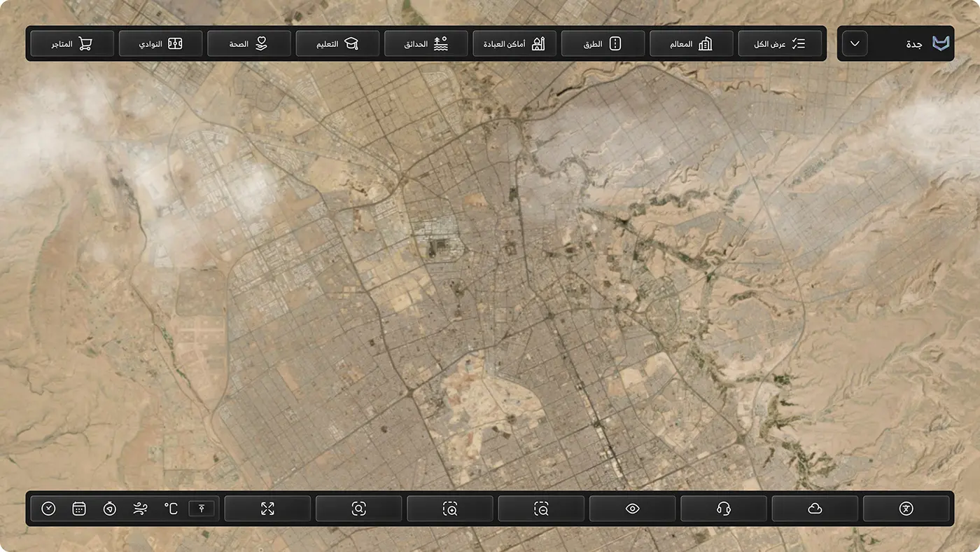Switch language with the translate icon
The image size is (980, 552).
pos(906,509)
